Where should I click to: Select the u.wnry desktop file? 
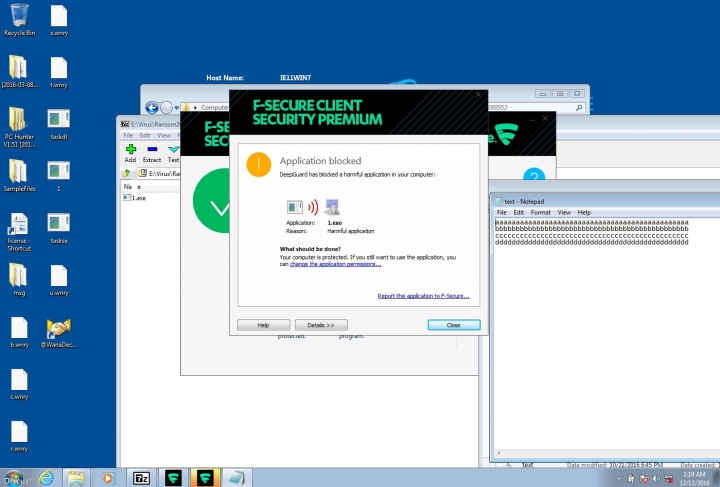click(x=59, y=280)
